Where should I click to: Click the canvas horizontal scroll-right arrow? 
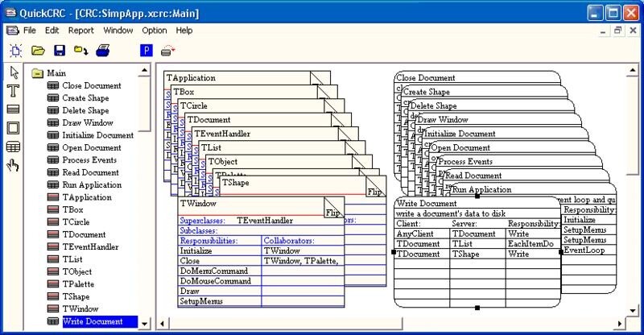pyautogui.click(x=620, y=324)
